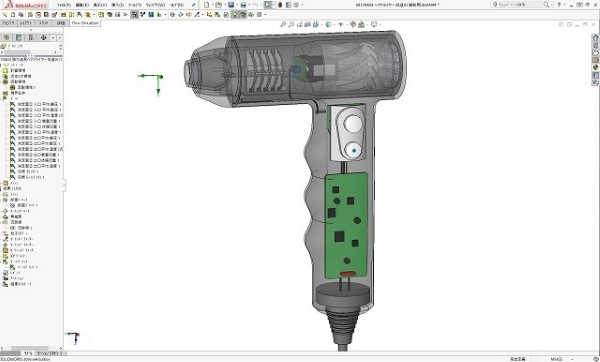Click the horizontal scrollbar in the tree panel
Viewport: 600px width, 362px height.
coord(31,348)
